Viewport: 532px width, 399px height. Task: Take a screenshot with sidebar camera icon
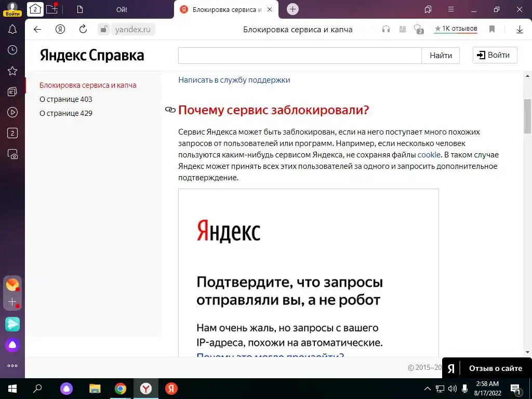coord(12,154)
